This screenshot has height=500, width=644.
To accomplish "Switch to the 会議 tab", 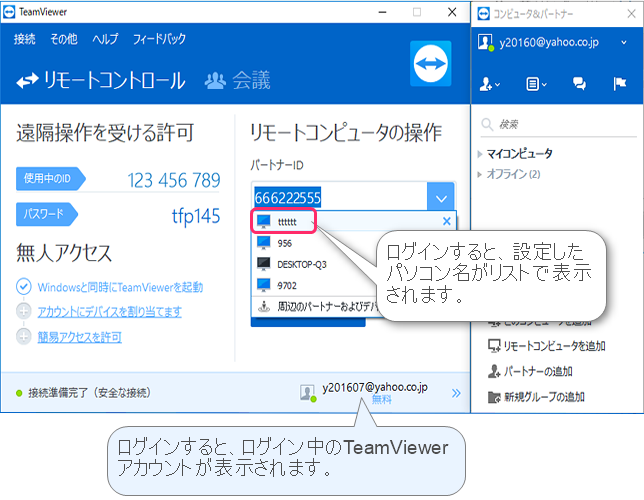I will point(237,80).
